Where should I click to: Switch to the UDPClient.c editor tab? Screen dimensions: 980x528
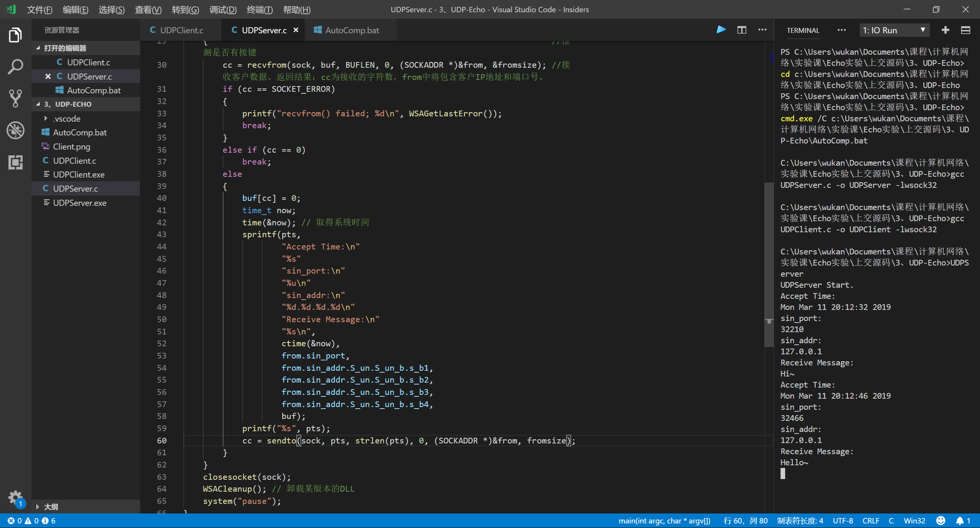[181, 30]
